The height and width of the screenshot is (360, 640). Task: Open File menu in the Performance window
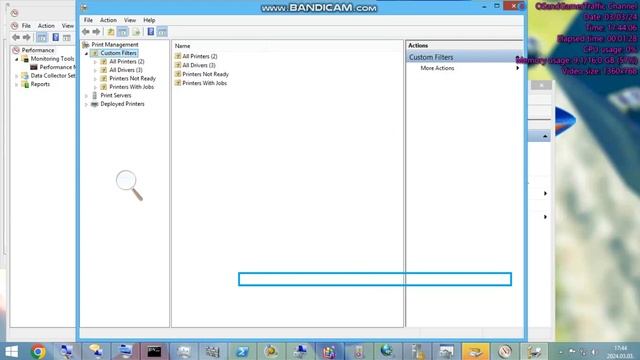coord(26,26)
